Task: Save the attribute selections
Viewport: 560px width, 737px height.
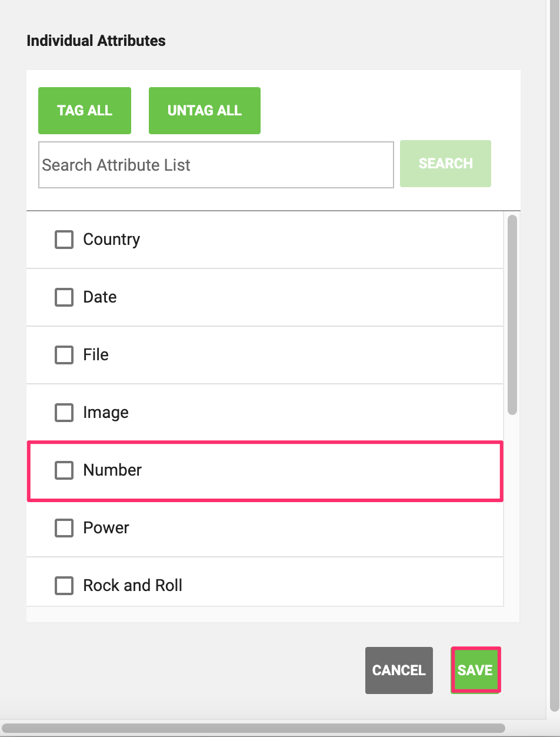Action: click(x=475, y=670)
